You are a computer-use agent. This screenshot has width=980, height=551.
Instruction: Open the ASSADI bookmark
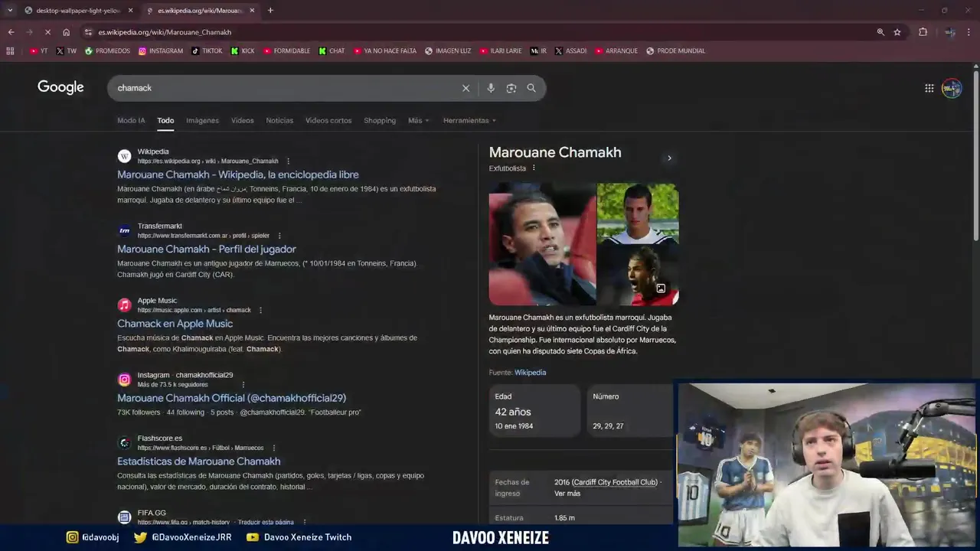point(570,51)
